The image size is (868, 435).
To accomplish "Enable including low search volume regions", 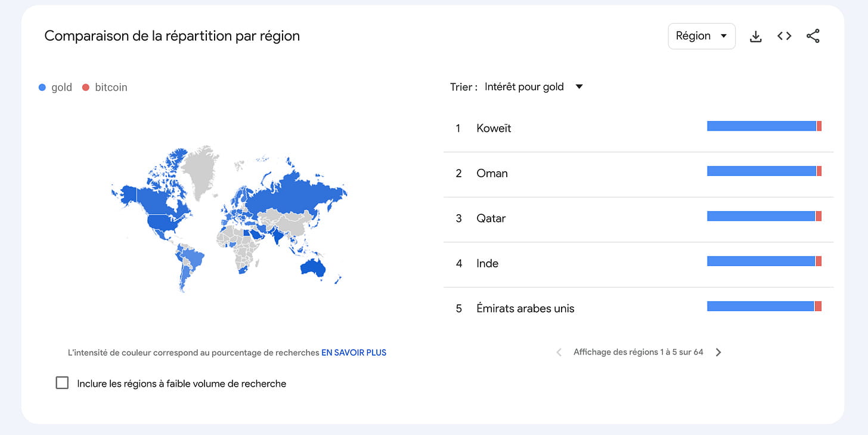I will (62, 383).
